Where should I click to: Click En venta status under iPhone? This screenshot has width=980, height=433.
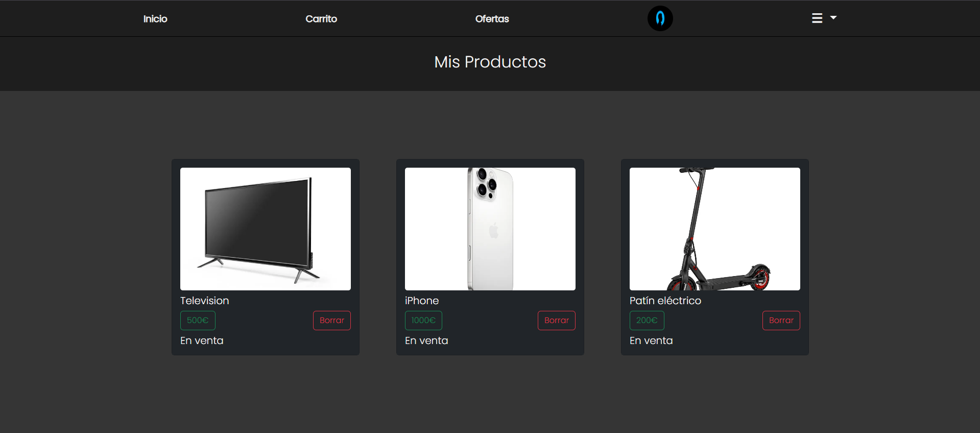pos(426,340)
